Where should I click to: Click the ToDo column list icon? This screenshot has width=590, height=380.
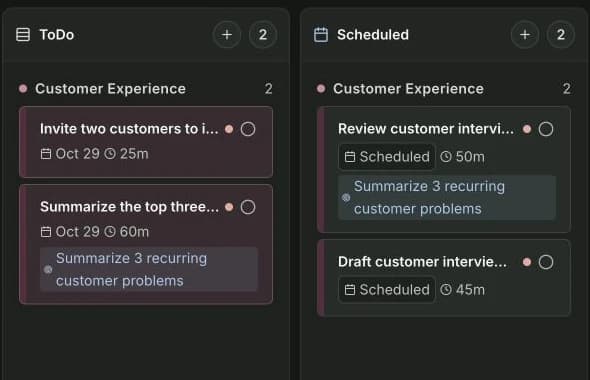pos(23,35)
